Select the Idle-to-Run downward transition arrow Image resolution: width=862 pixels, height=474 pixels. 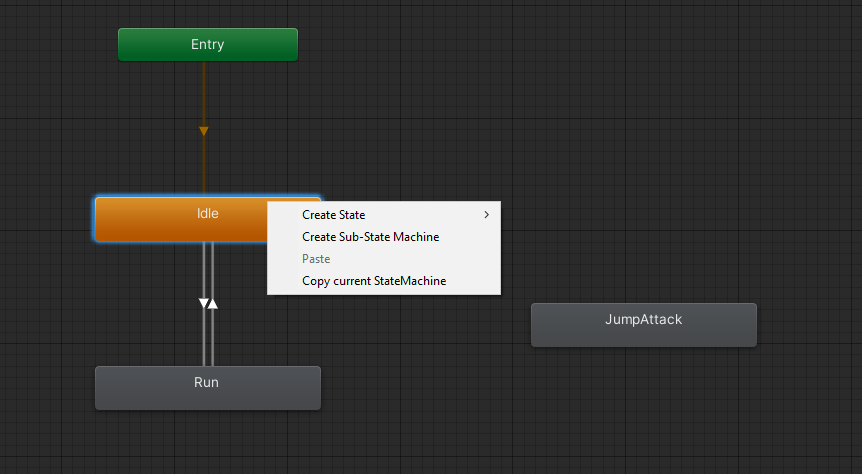point(203,304)
